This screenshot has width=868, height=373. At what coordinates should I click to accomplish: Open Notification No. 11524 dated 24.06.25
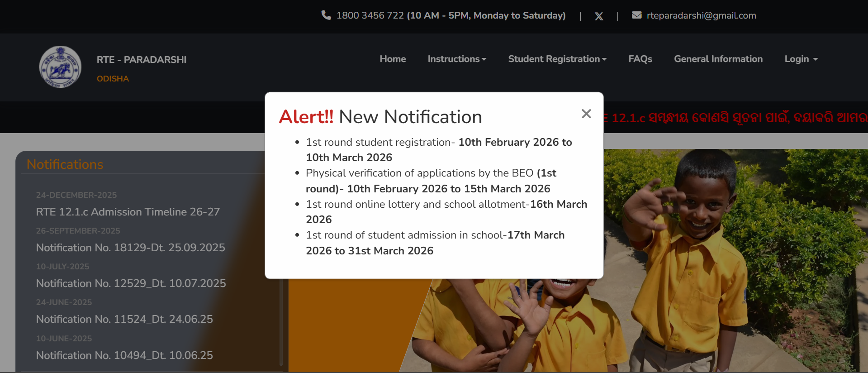124,319
